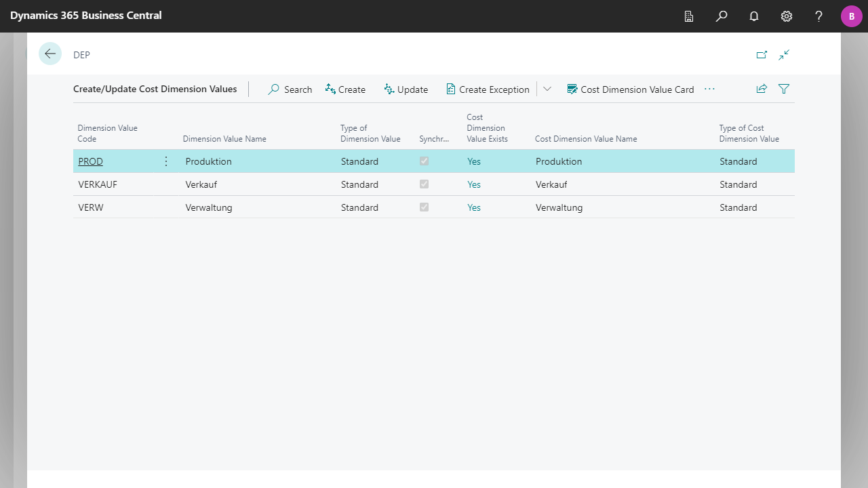Collapse the page with the shrink arrows icon

point(784,55)
